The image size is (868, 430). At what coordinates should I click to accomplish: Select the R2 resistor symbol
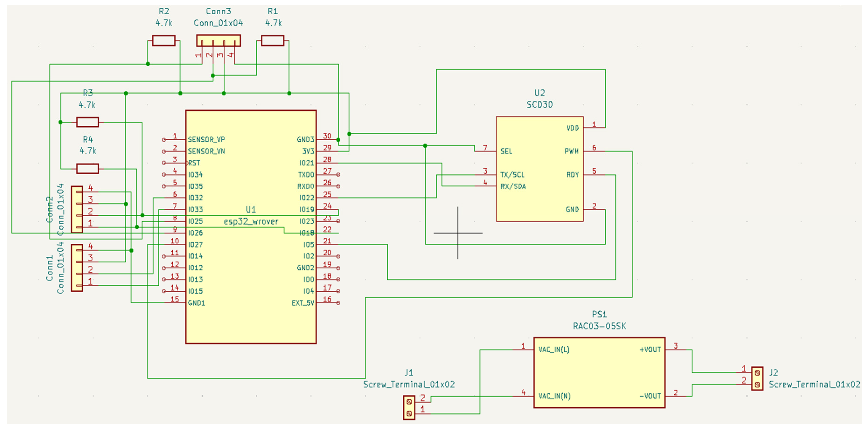(x=164, y=41)
